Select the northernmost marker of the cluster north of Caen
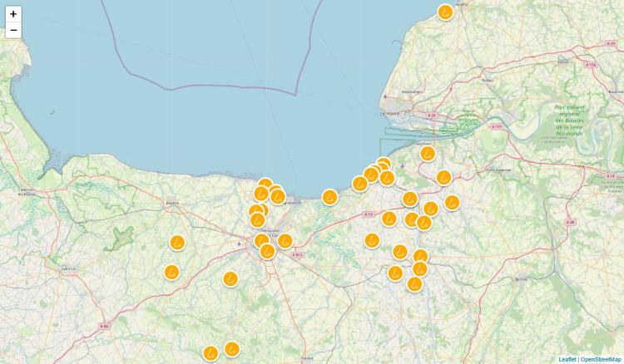 click(x=265, y=184)
